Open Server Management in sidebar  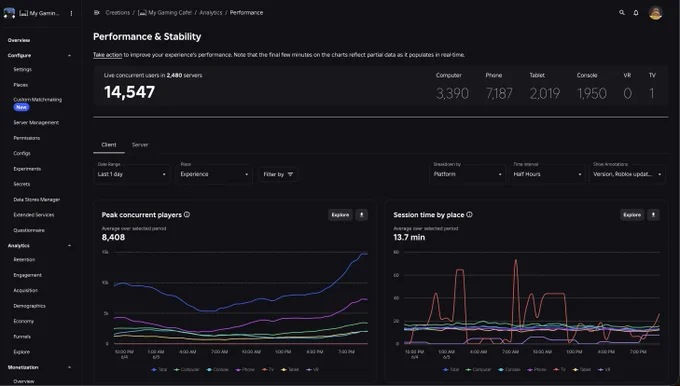(x=36, y=123)
